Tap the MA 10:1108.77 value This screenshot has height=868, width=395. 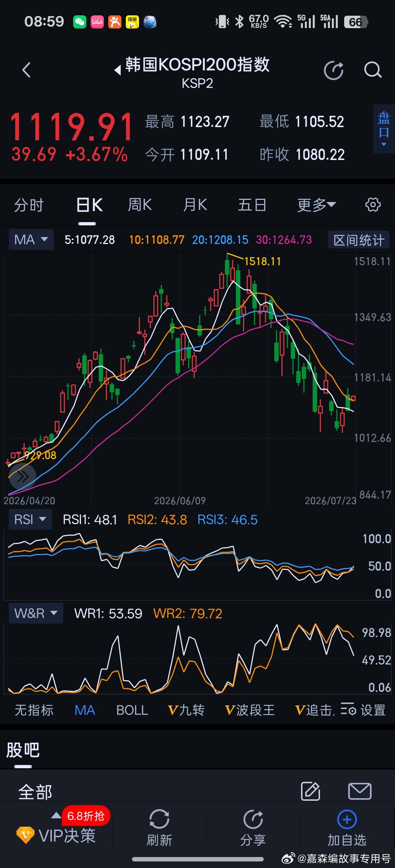click(157, 240)
